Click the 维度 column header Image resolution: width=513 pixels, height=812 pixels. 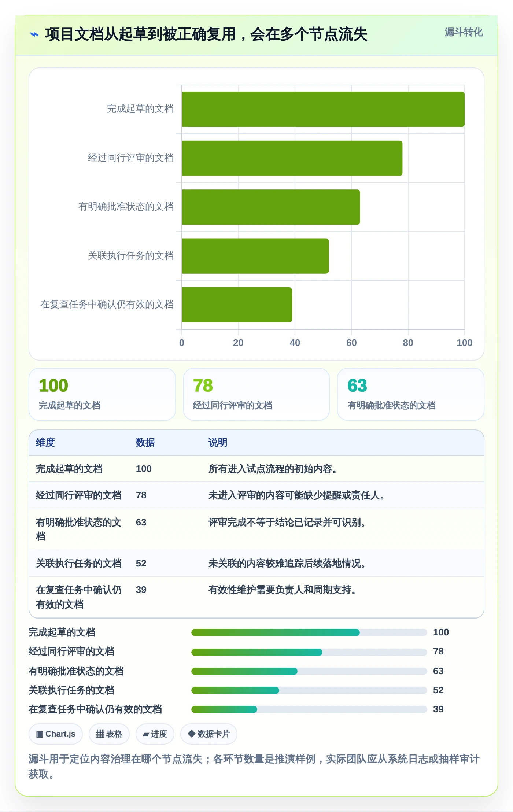45,443
